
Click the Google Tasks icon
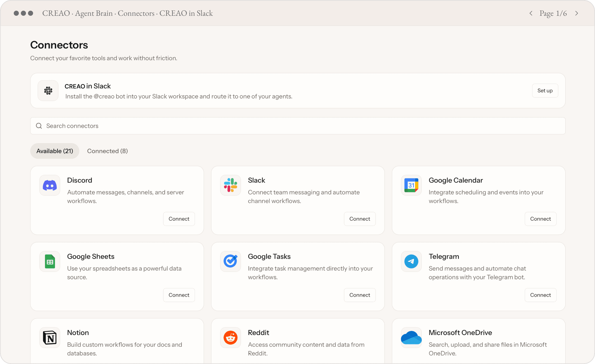[231, 262]
